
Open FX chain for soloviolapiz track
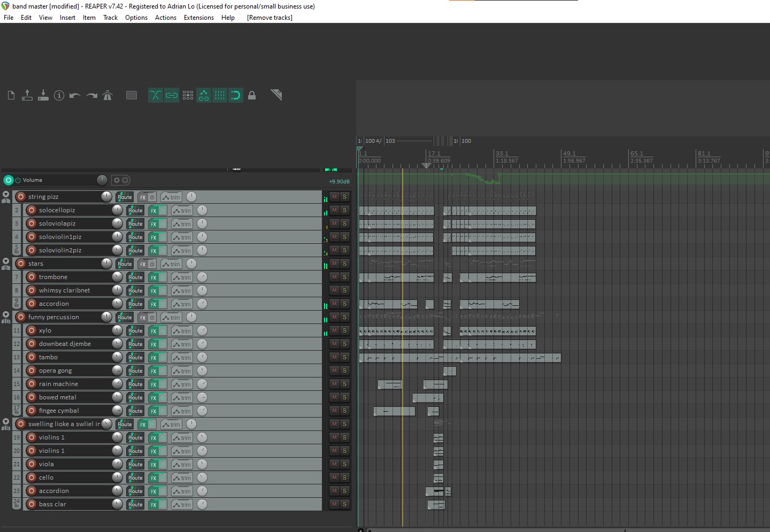(x=153, y=224)
